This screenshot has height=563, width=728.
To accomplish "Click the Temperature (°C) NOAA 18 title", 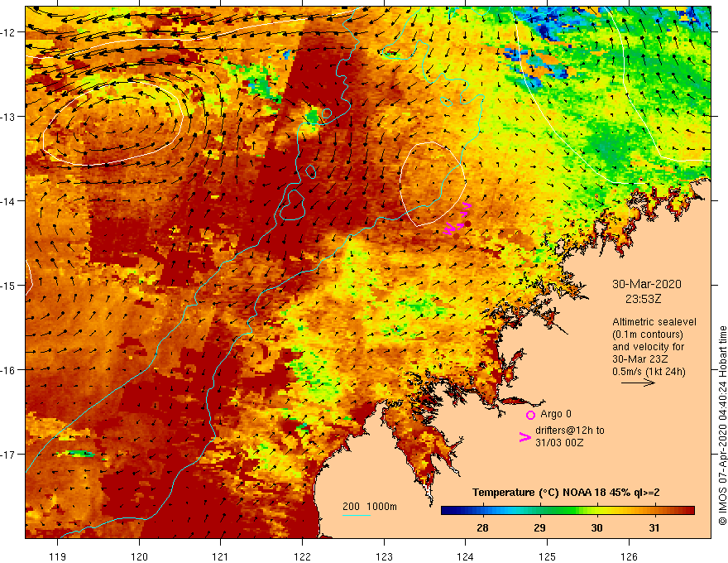I will point(566,493).
